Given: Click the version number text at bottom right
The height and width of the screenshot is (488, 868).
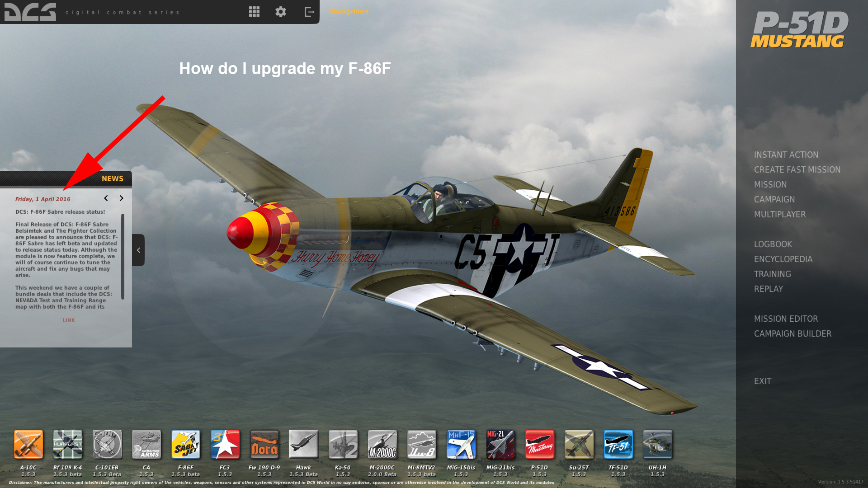Looking at the screenshot, I should pos(840,482).
